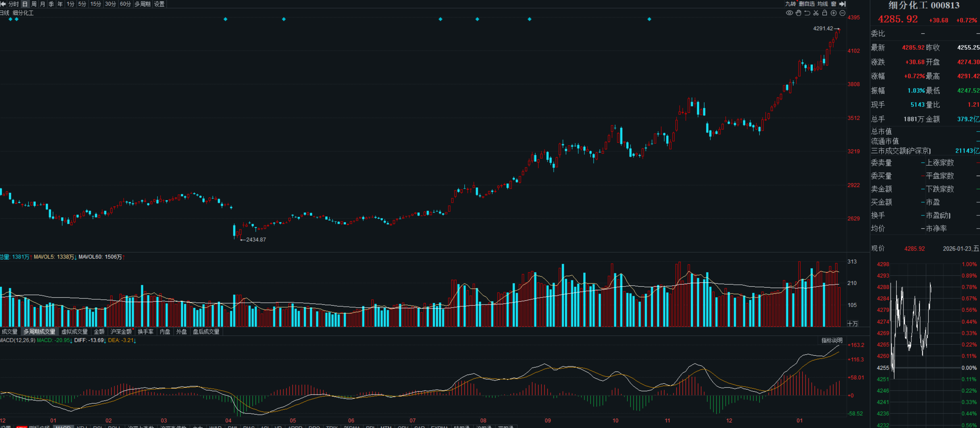Click the undo arrow icon
This screenshot has height=428, width=980.
[807, 13]
